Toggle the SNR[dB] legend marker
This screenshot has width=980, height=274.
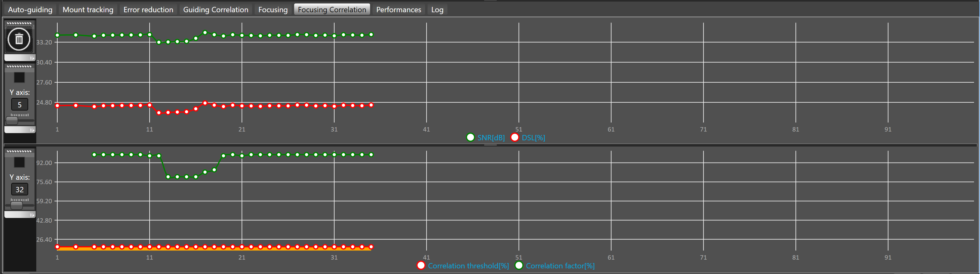[471, 137]
